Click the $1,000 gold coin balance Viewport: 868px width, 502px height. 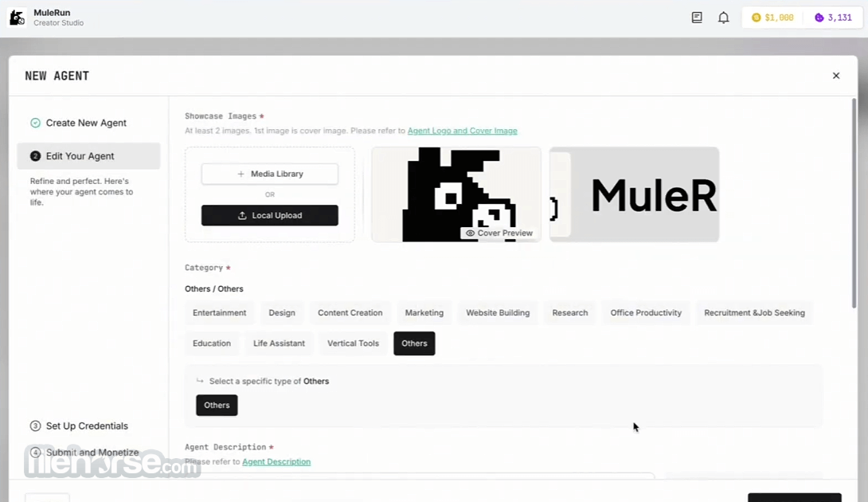(x=772, y=18)
